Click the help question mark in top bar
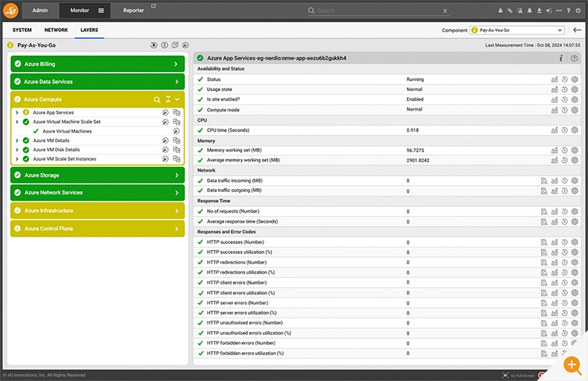 (568, 11)
